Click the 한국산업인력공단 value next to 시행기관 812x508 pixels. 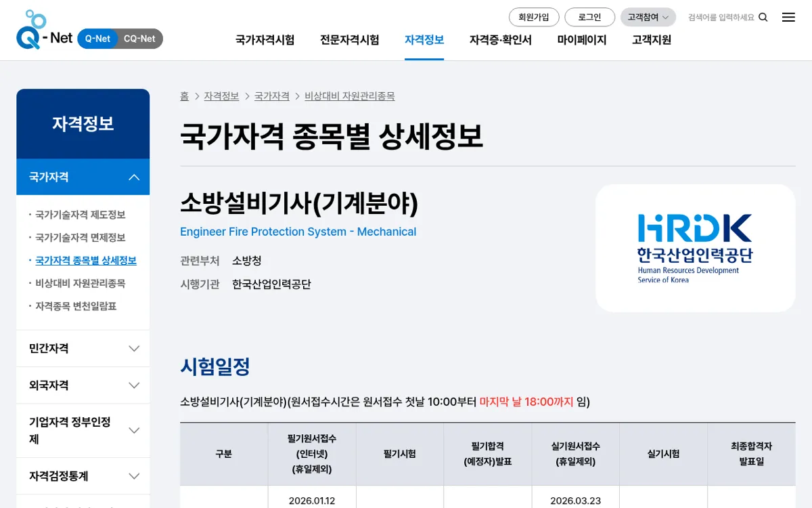pyautogui.click(x=271, y=284)
